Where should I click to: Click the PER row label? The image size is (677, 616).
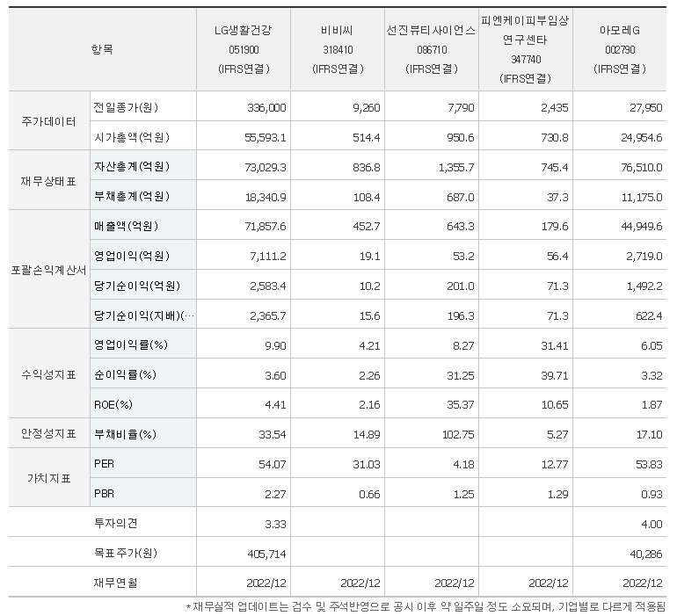(x=104, y=464)
